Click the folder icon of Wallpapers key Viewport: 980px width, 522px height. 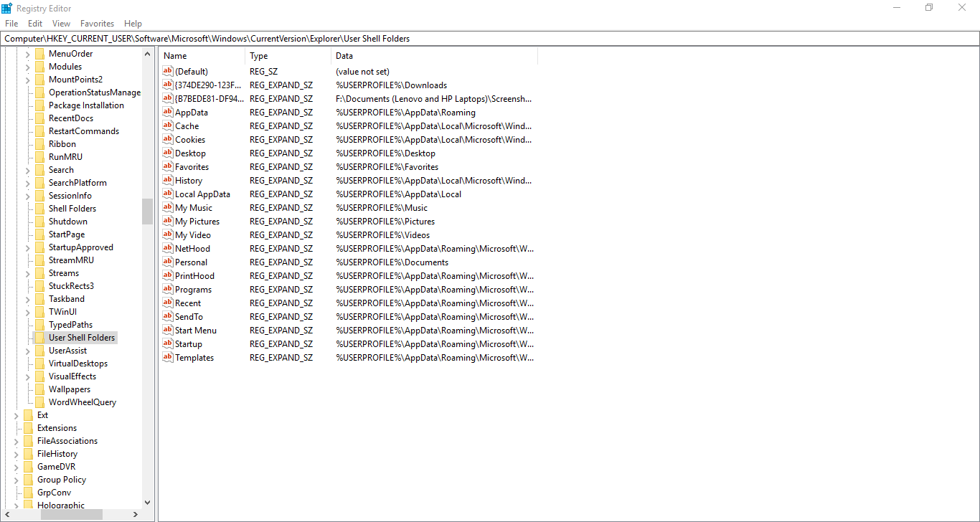point(39,389)
